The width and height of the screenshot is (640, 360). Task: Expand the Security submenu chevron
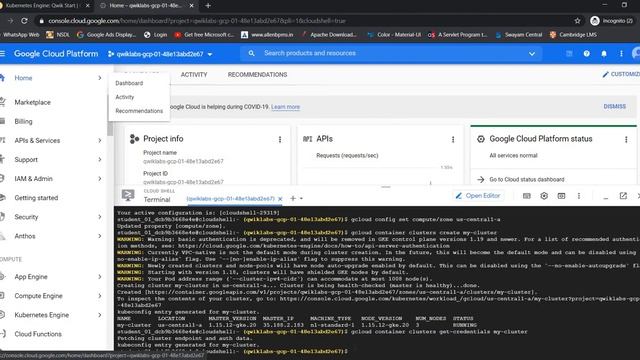pos(100,217)
